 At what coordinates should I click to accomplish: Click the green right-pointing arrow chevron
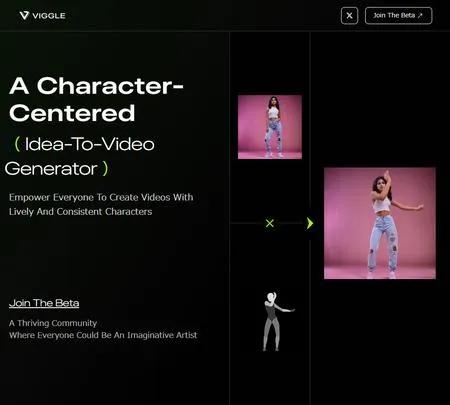pos(310,223)
